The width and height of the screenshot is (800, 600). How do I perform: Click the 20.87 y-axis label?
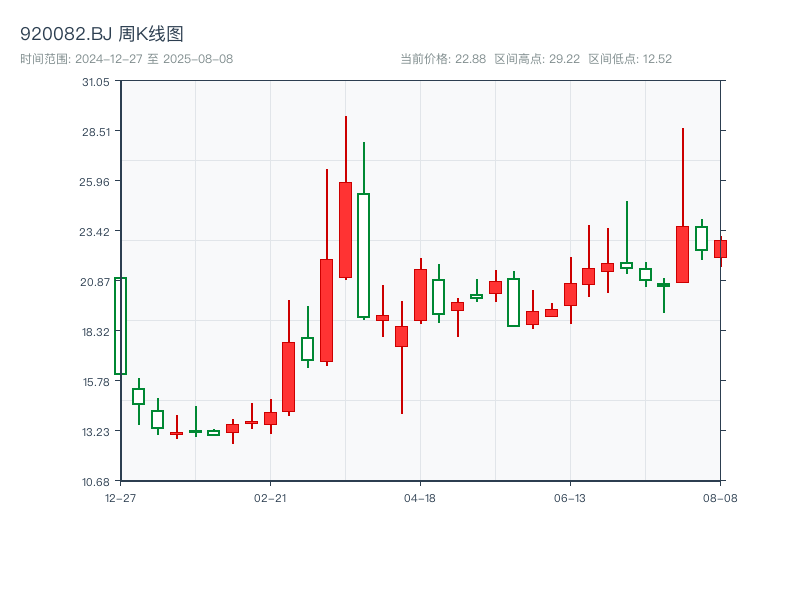[x=95, y=282]
